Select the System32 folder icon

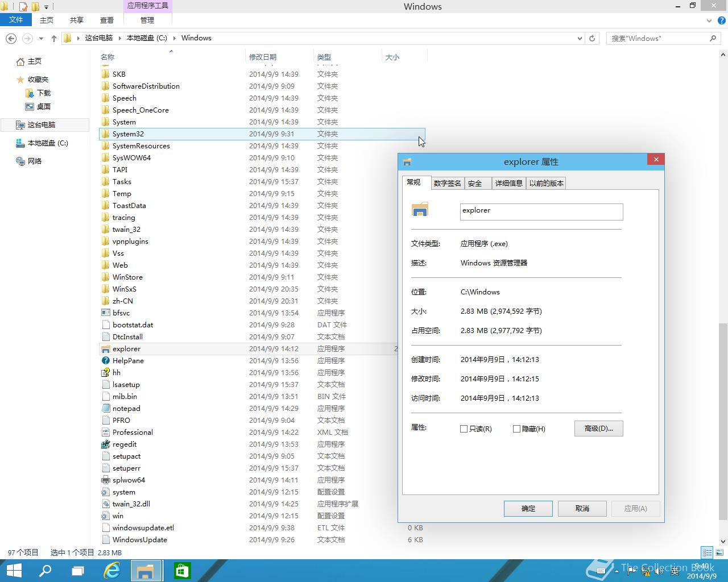click(x=106, y=134)
